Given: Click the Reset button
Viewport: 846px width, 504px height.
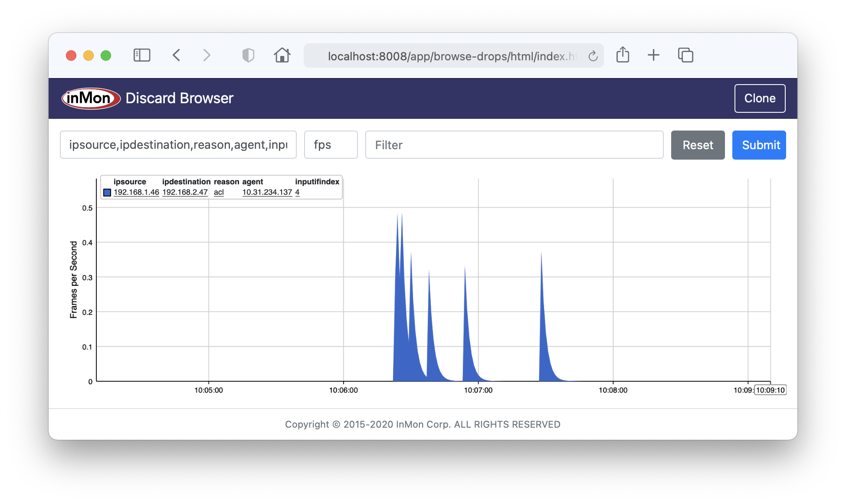Looking at the screenshot, I should click(x=698, y=145).
